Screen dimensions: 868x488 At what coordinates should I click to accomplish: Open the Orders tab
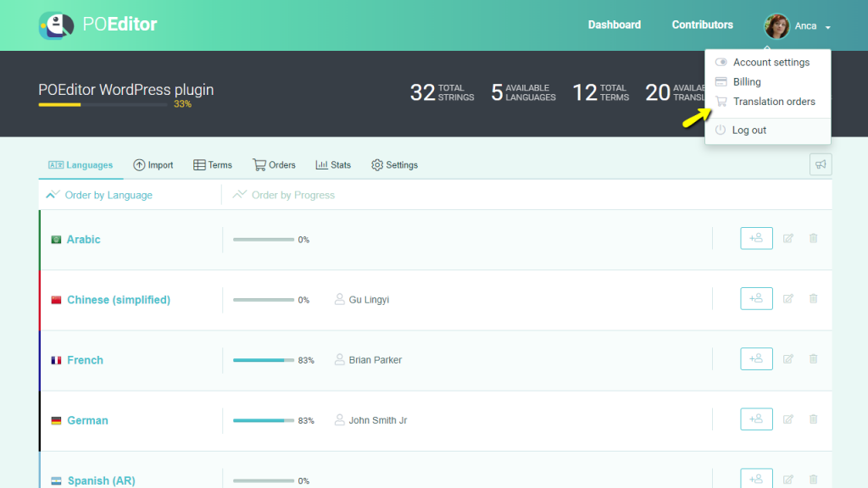(x=274, y=165)
